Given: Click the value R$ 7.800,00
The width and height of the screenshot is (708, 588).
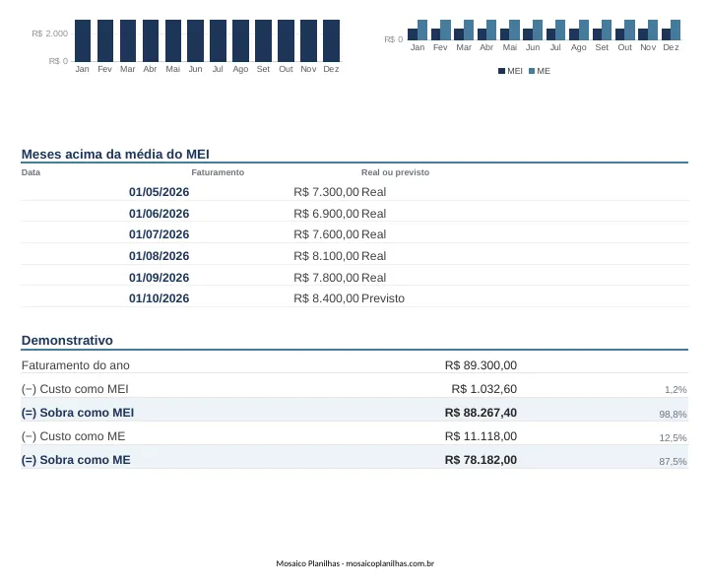Looking at the screenshot, I should [326, 278].
